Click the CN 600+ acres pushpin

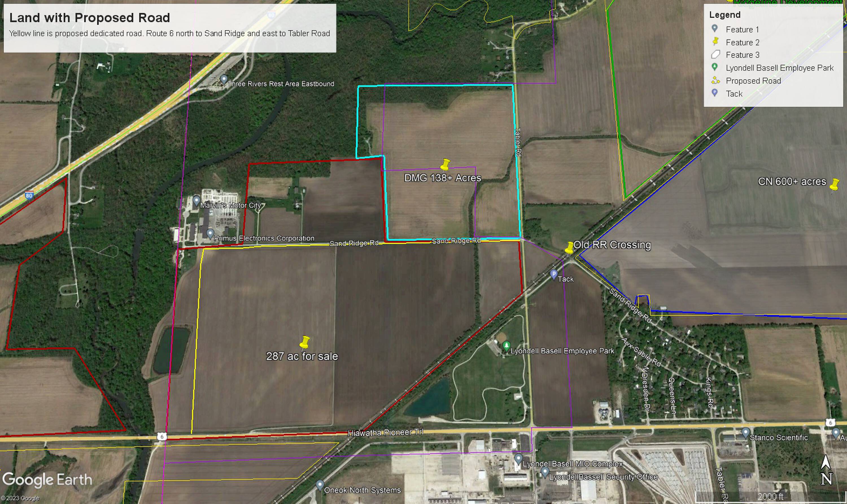(x=834, y=184)
